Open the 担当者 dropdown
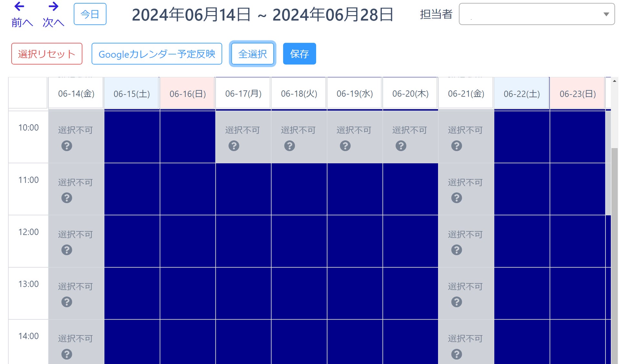The image size is (629, 364). click(532, 14)
